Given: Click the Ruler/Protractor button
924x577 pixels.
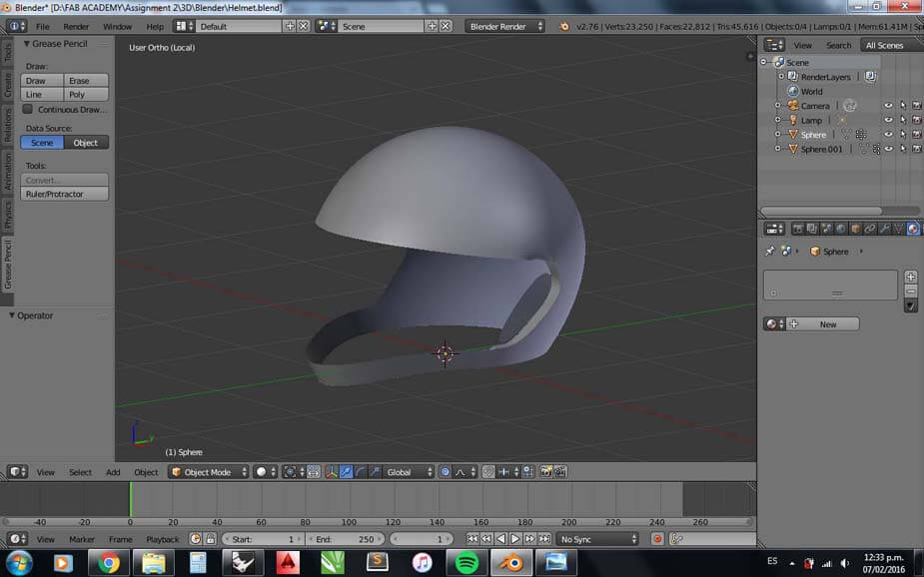Looking at the screenshot, I should (65, 195).
